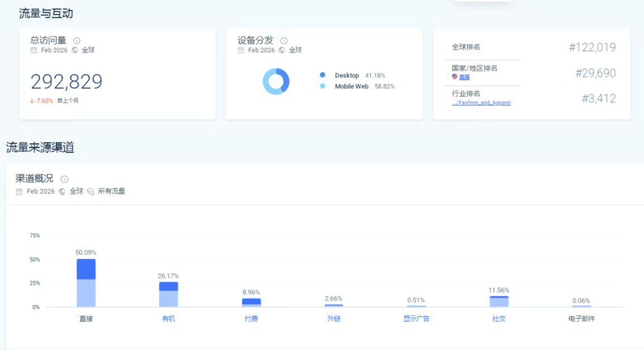The image size is (644, 351).
Task: Click the 所有流量 traffic icon in 渠道概况
Action: (90, 192)
